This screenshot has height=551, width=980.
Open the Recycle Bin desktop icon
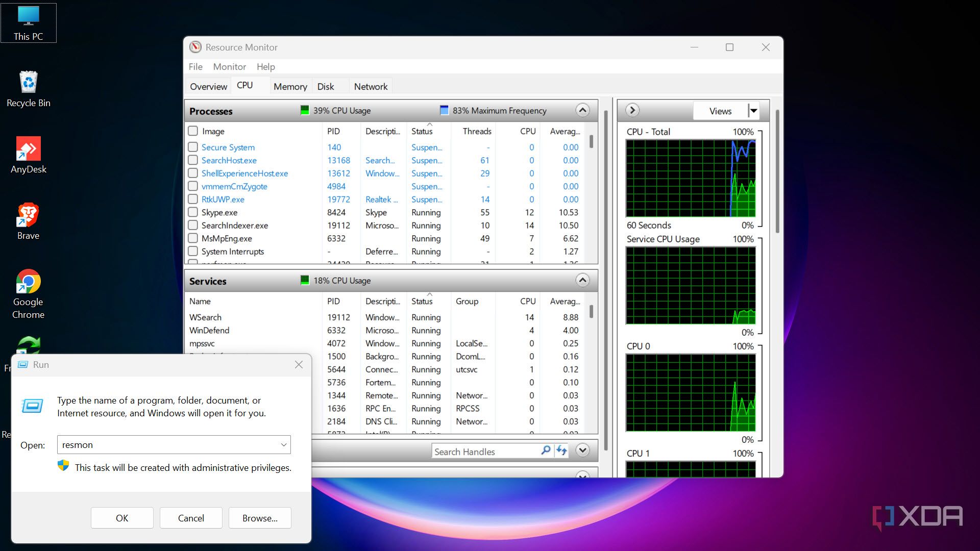point(29,89)
